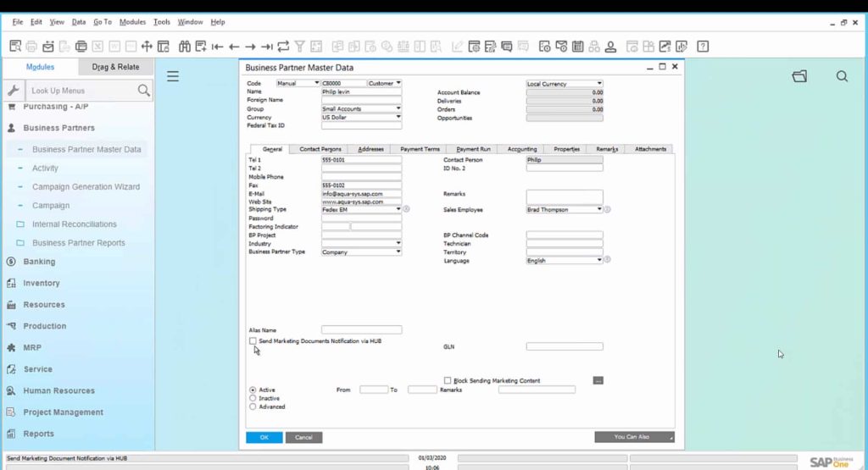Select the Inactive radio button
868x470 pixels.
[x=253, y=398]
